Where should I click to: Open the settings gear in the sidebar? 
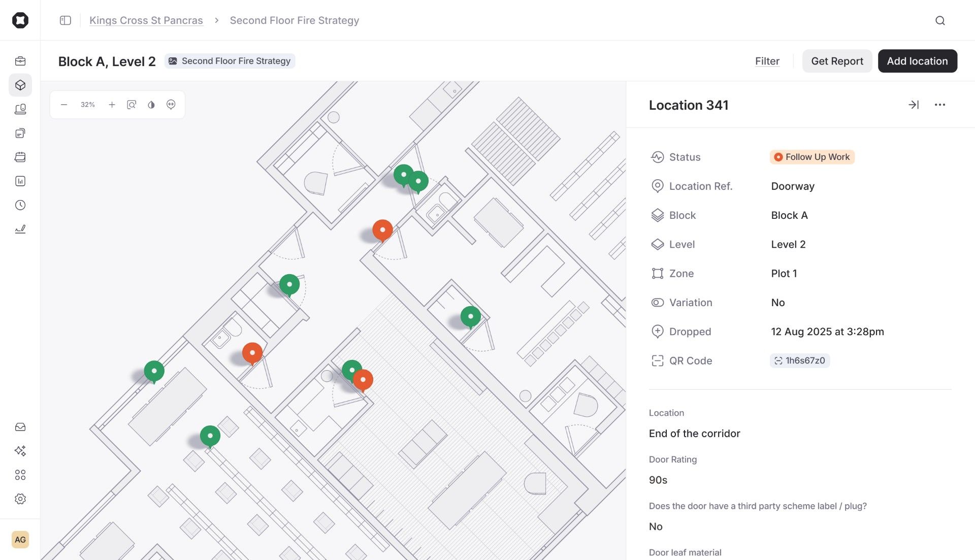click(x=20, y=499)
